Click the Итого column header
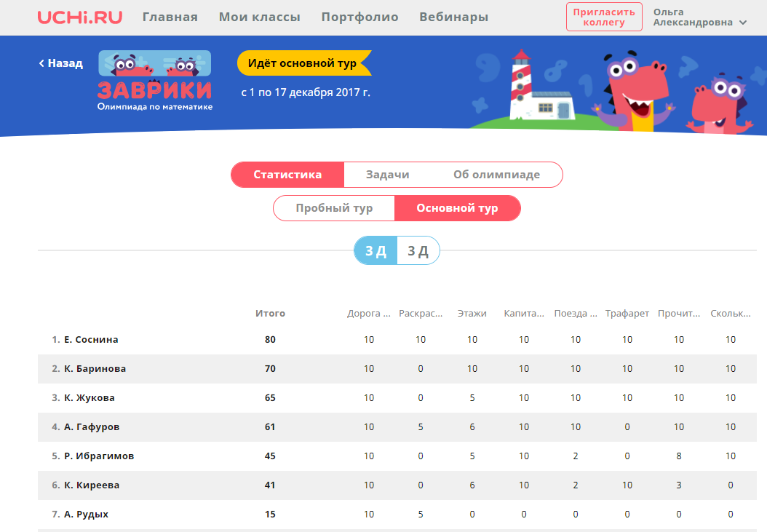This screenshot has height=532, width=767. pyautogui.click(x=270, y=313)
